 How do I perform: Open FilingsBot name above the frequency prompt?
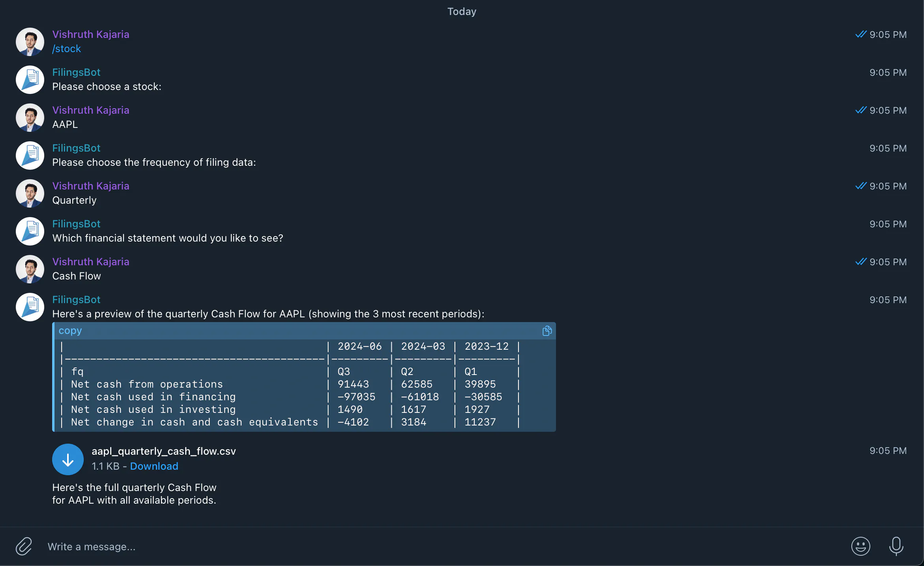click(x=76, y=148)
